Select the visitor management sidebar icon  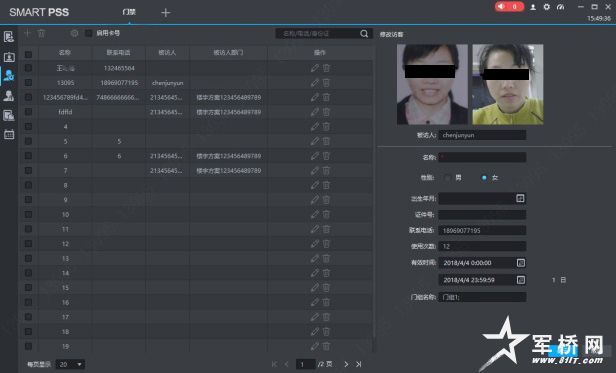click(9, 75)
